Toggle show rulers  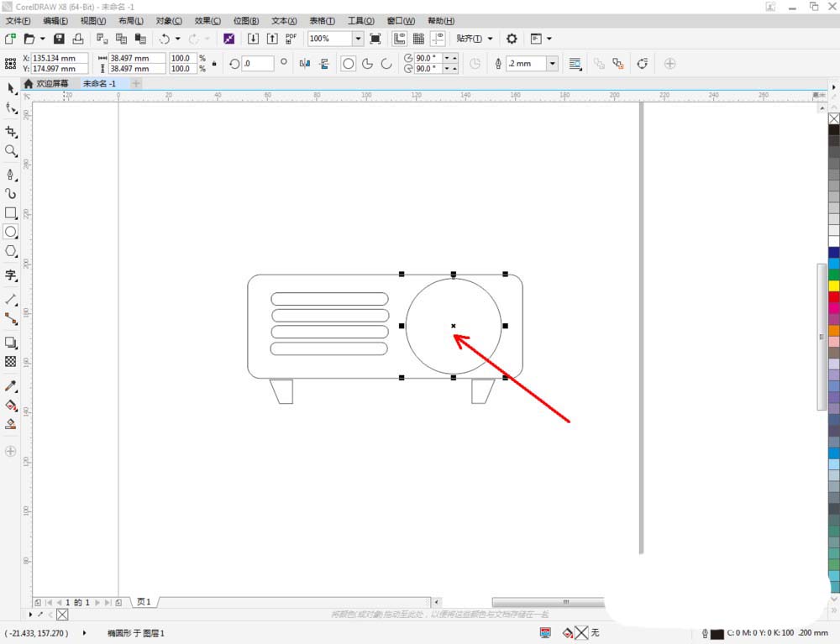(x=400, y=39)
